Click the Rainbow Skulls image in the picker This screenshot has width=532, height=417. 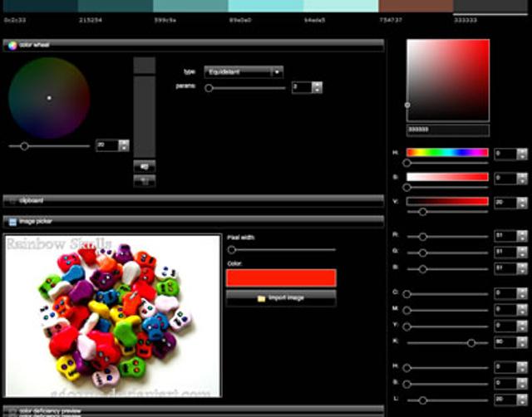click(113, 316)
